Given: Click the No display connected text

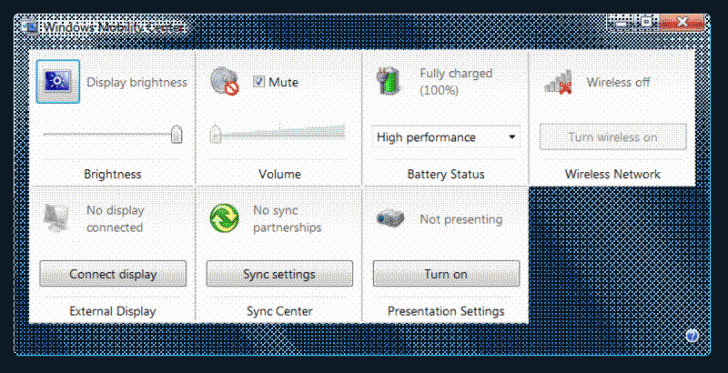Looking at the screenshot, I should click(115, 219).
